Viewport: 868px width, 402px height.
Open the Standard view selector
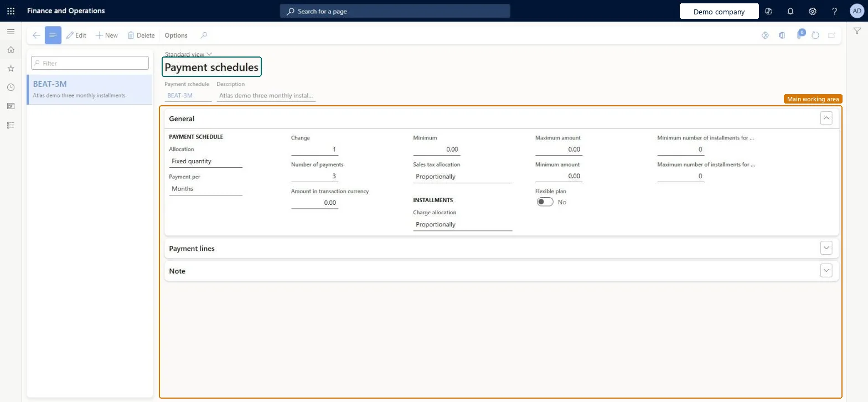[x=188, y=54]
